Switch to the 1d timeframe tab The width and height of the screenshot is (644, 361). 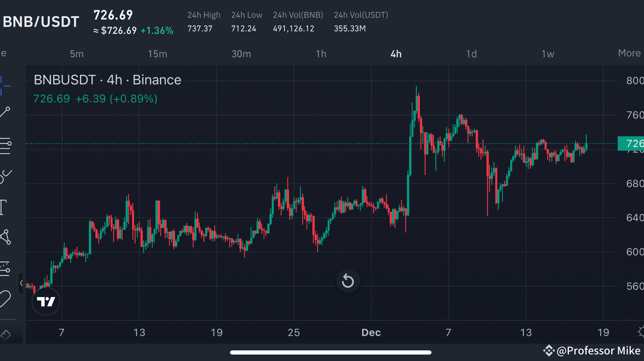coord(471,53)
